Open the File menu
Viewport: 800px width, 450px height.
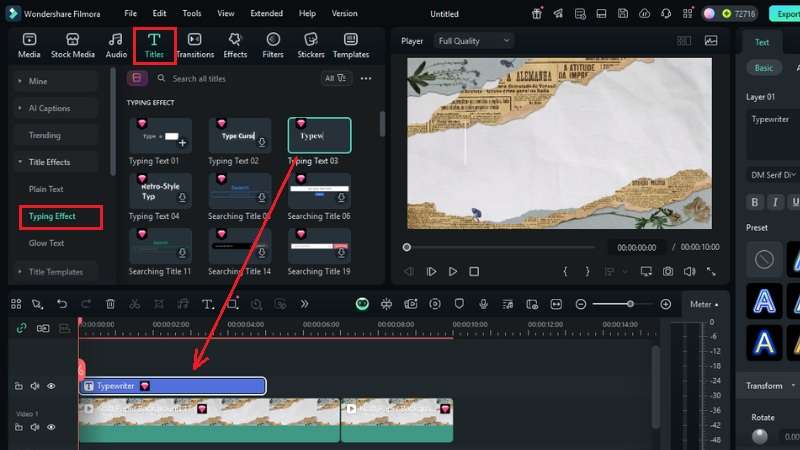click(131, 13)
